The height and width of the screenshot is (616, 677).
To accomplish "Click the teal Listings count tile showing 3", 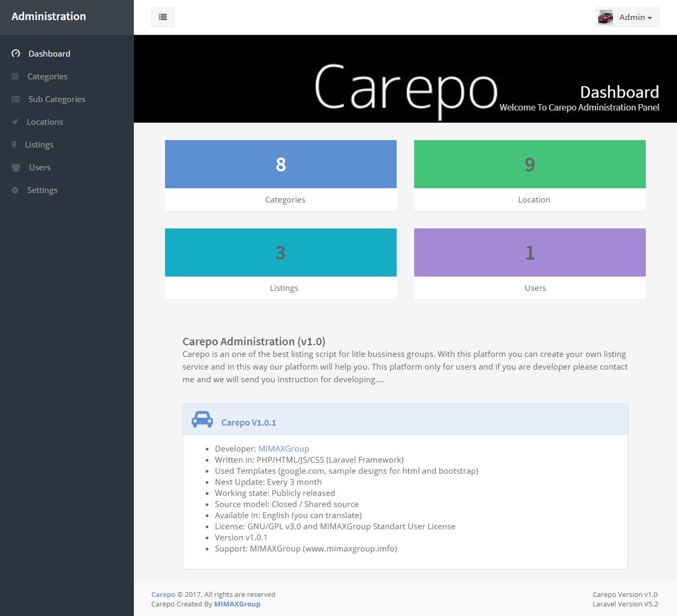I will [281, 252].
